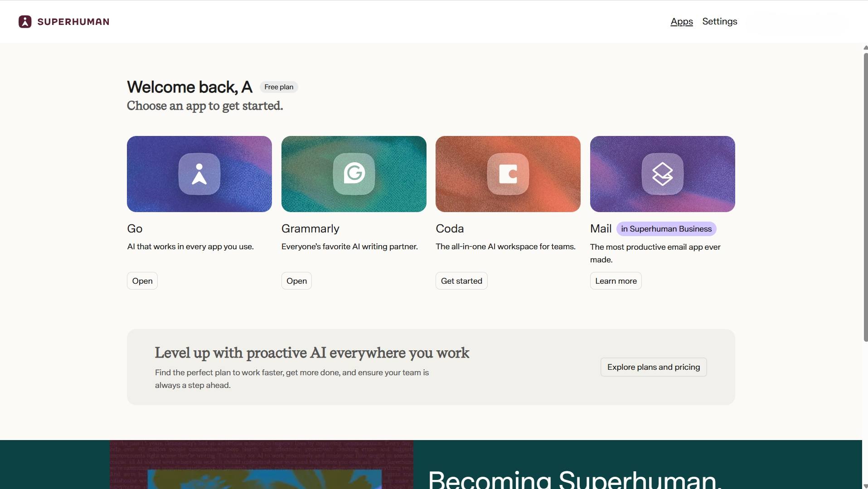The height and width of the screenshot is (489, 868).
Task: Click the Go app icon
Action: 199,174
